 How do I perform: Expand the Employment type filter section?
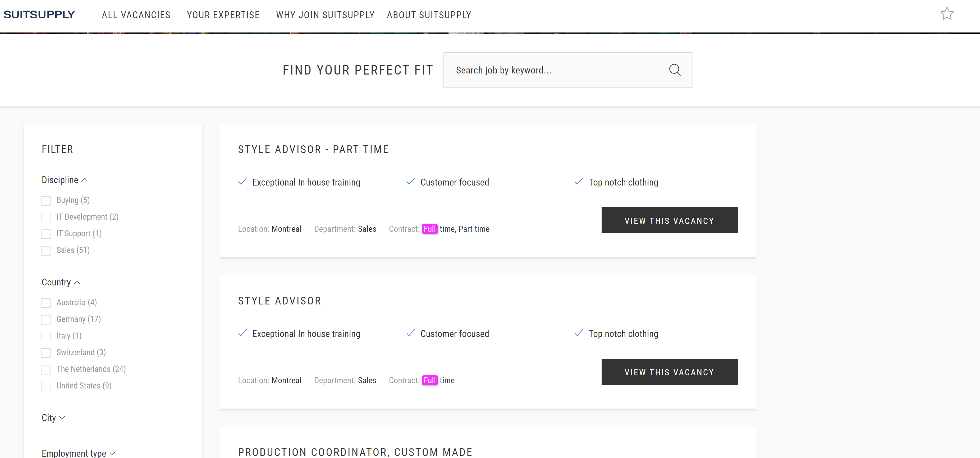click(78, 453)
